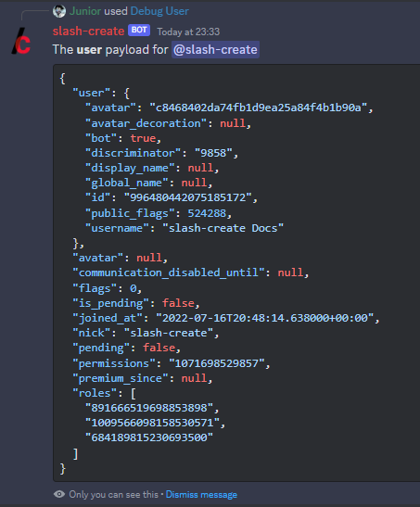The image size is (420, 507).
Task: Click role ID "684189815230693500"
Action: click(x=149, y=437)
